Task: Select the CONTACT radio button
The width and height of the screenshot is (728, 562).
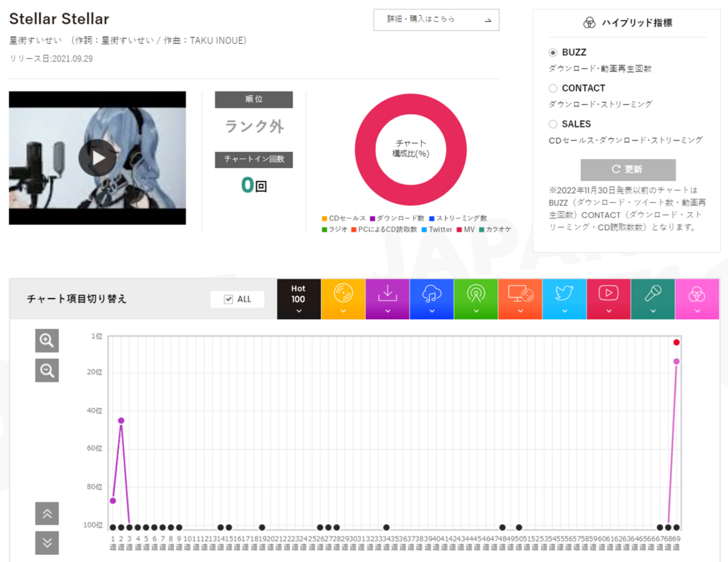Action: pyautogui.click(x=553, y=89)
